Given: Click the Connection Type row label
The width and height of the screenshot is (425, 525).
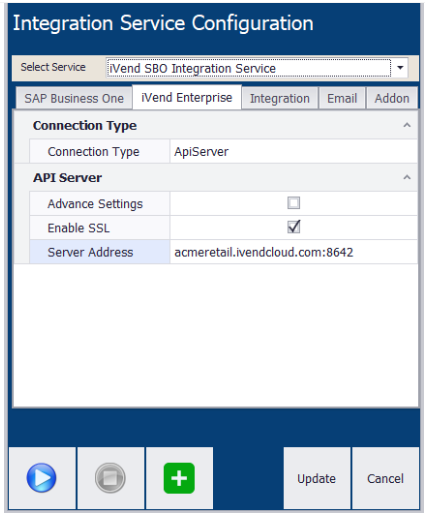Looking at the screenshot, I should [x=100, y=152].
